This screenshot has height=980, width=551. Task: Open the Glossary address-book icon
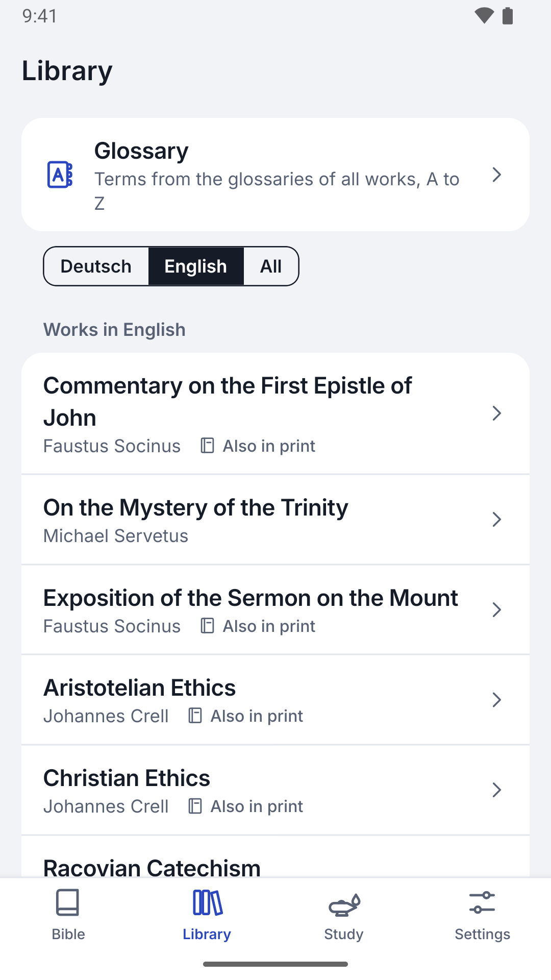60,175
